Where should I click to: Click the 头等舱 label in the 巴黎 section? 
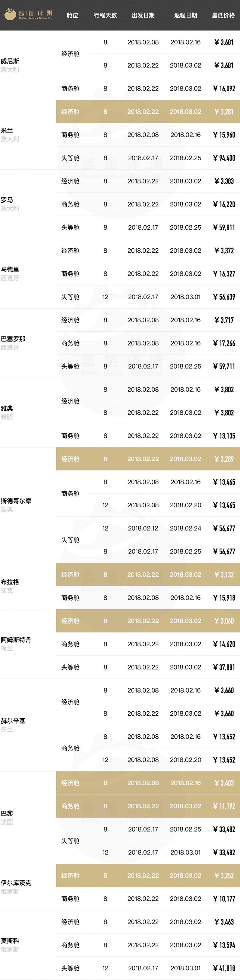coord(70,841)
